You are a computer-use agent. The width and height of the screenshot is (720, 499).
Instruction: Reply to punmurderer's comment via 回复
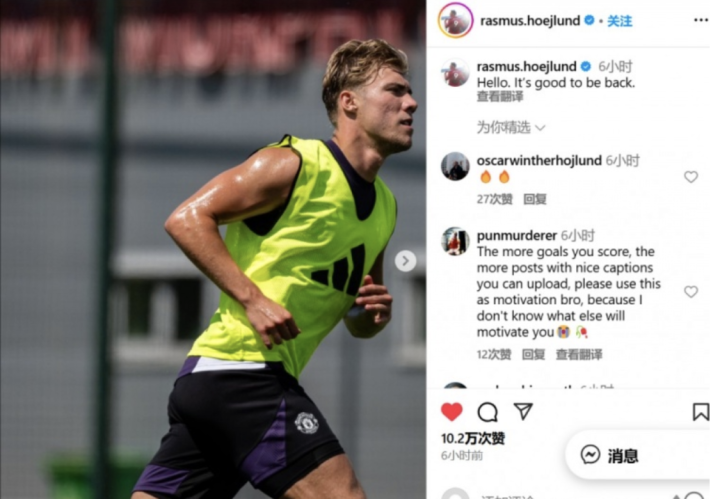[534, 354]
